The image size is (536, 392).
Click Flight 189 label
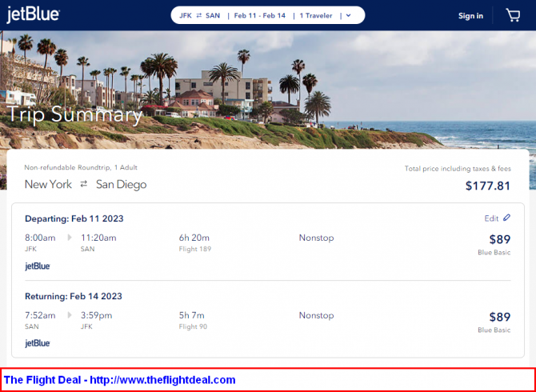click(195, 249)
